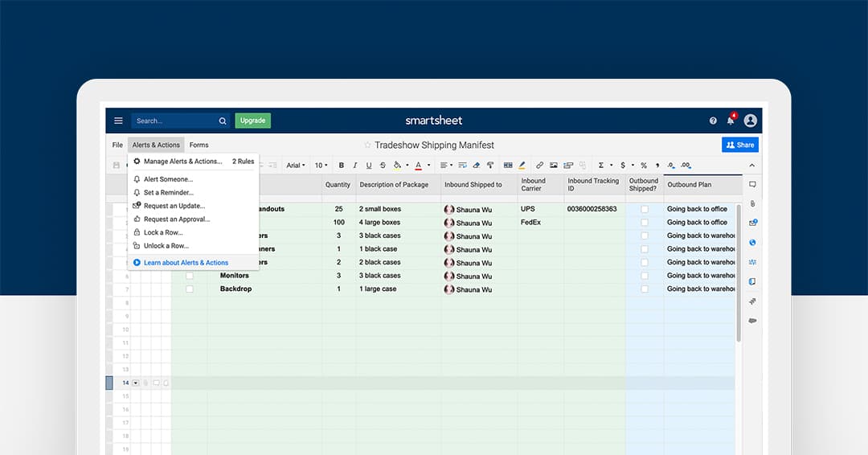Viewport: 868px width, 455px height.
Task: Click the Share button
Action: [x=740, y=145]
